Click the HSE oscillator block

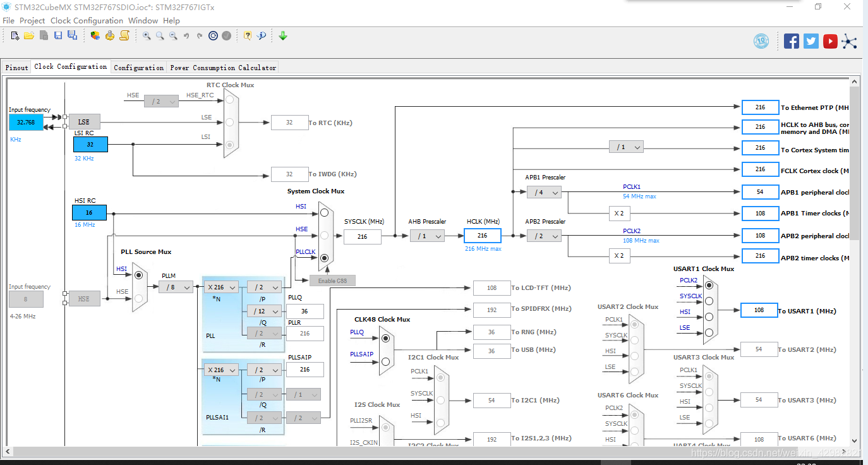pos(84,299)
